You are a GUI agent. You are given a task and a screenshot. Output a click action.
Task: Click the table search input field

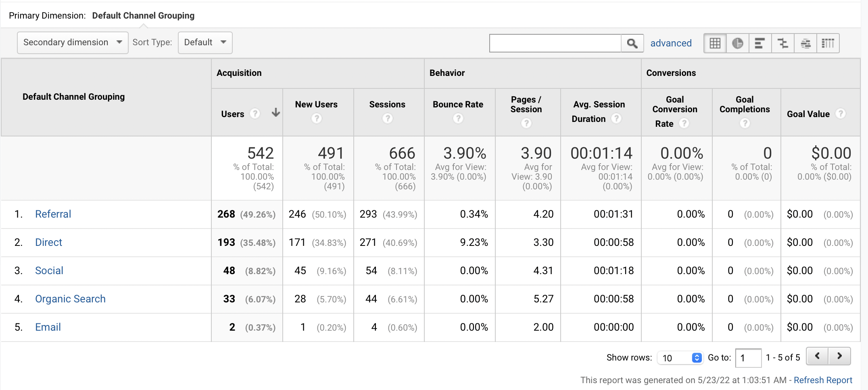pos(555,43)
